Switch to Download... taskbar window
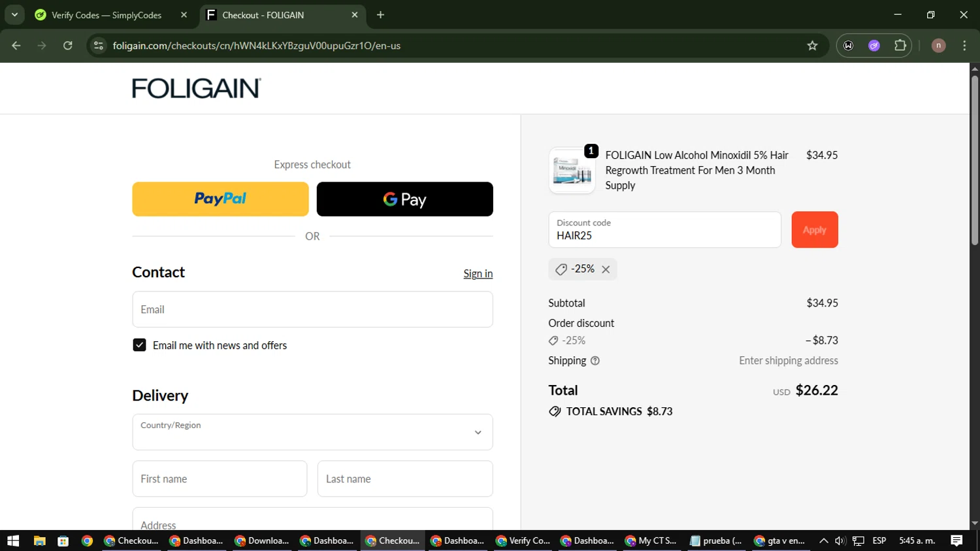The width and height of the screenshot is (980, 551). pos(263,541)
